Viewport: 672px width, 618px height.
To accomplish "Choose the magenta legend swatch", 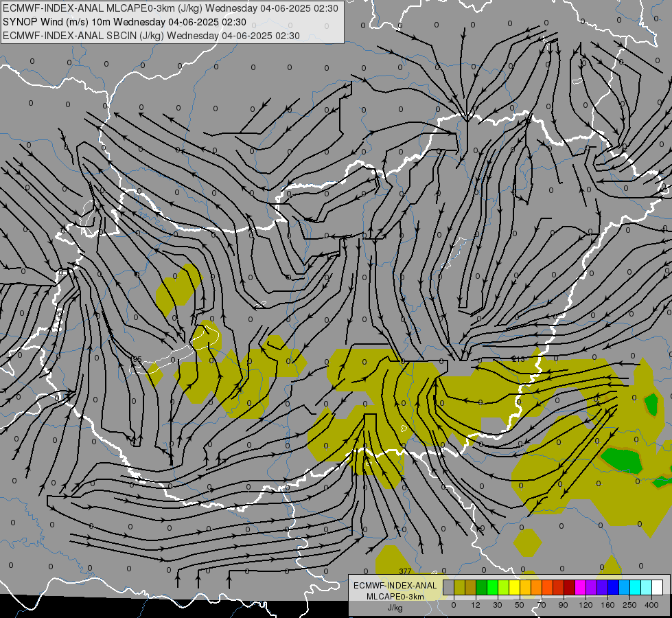I will pos(580,587).
